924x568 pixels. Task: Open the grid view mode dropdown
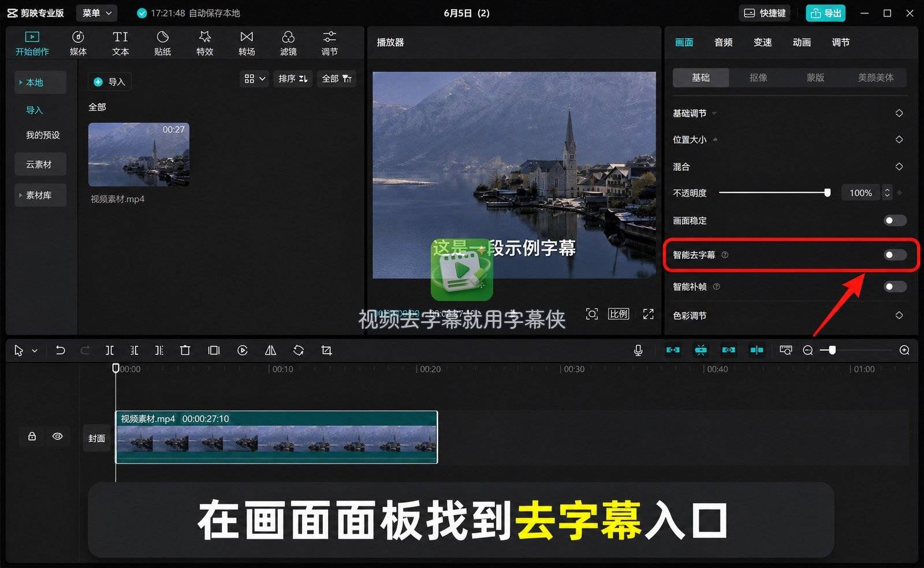point(254,79)
